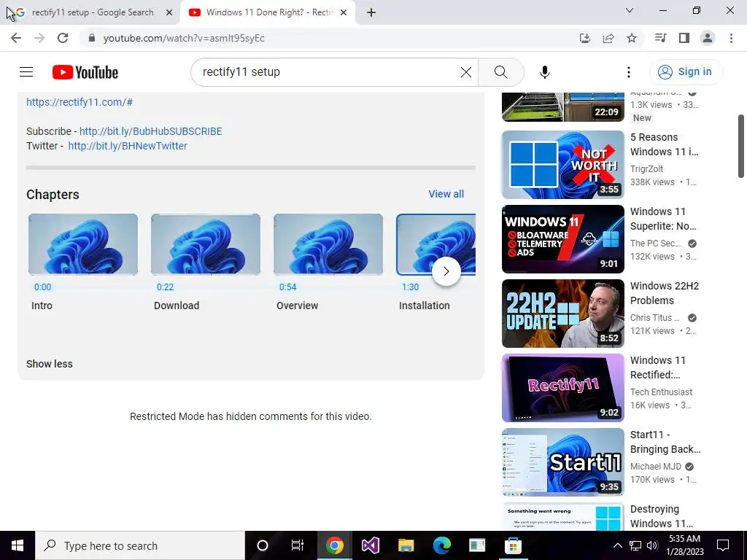Open the Chrome profile avatar
747x560 pixels.
(x=707, y=38)
